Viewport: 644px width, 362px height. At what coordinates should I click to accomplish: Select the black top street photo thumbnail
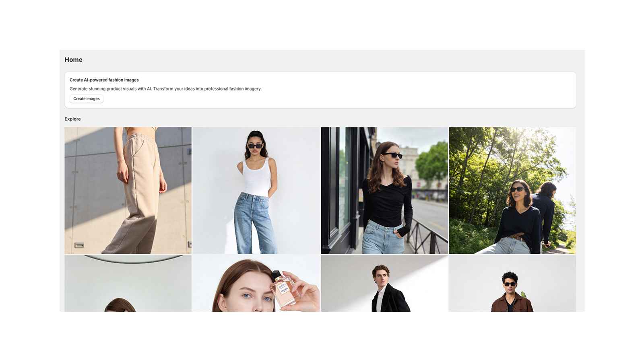pos(384,191)
